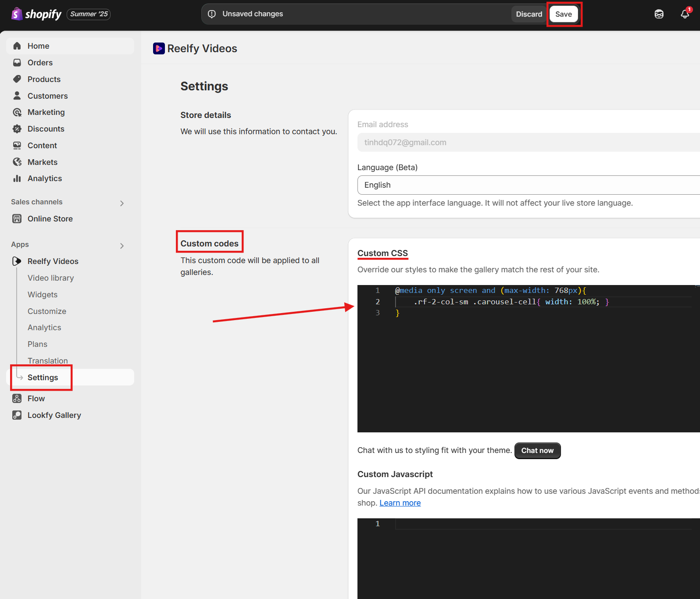Click the Discounts badge icon
This screenshot has height=599, width=700.
coord(17,129)
